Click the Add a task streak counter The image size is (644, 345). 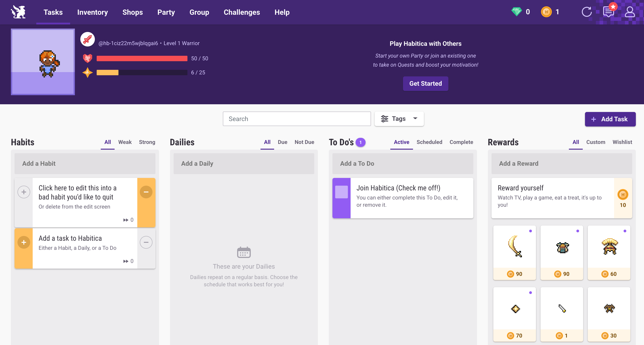[128, 261]
